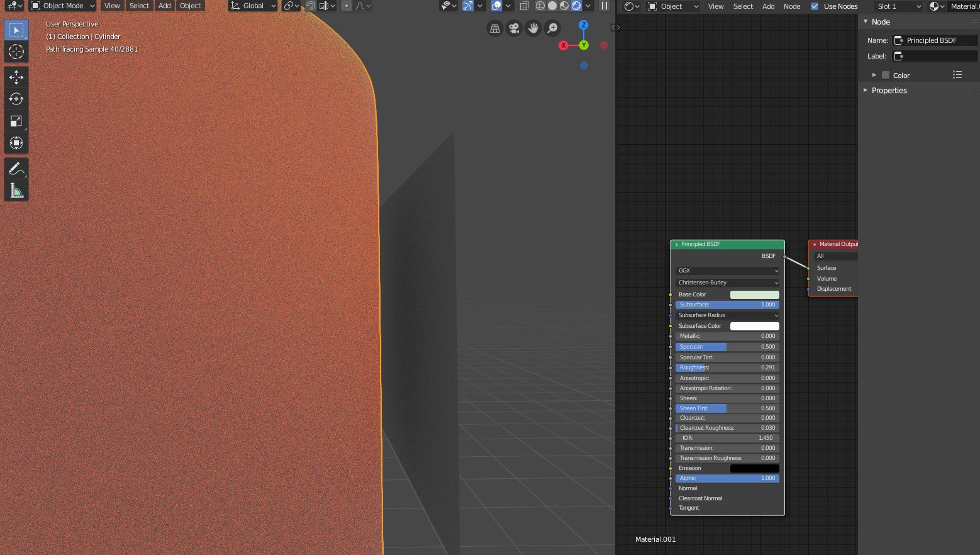Click the Base Color swatch
This screenshot has height=555, width=980.
(754, 294)
